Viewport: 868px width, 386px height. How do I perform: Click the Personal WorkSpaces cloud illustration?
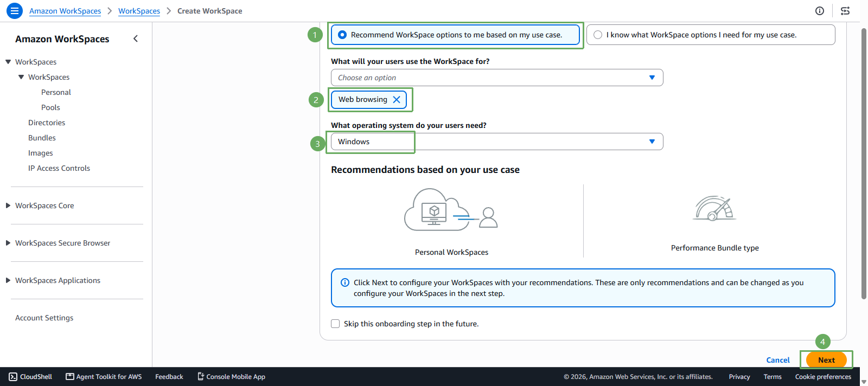(x=451, y=210)
